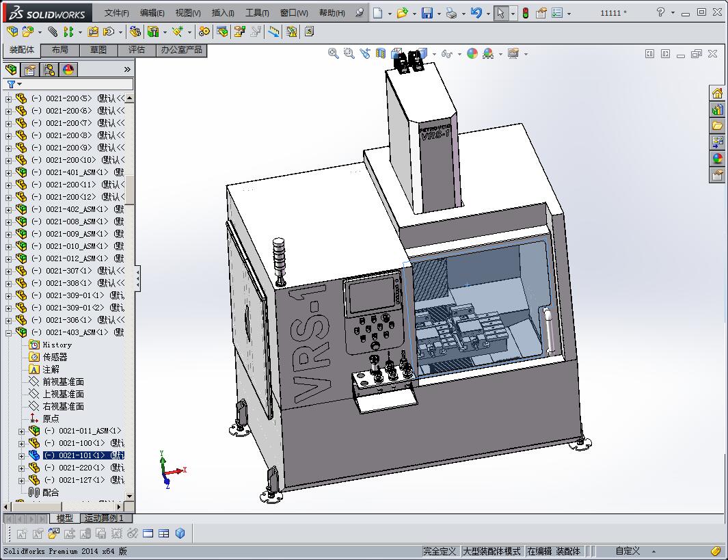The height and width of the screenshot is (560, 728).
Task: Open the 工具(T) menu
Action: [x=257, y=13]
